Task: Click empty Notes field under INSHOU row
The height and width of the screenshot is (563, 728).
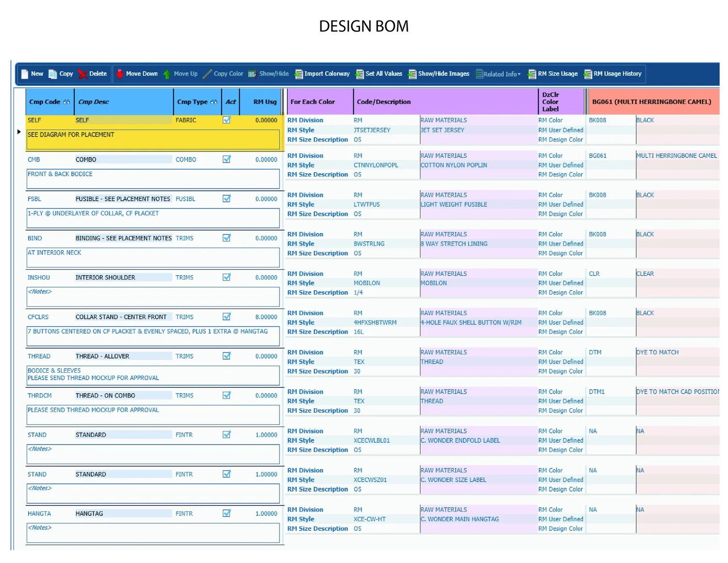Action: click(x=153, y=297)
